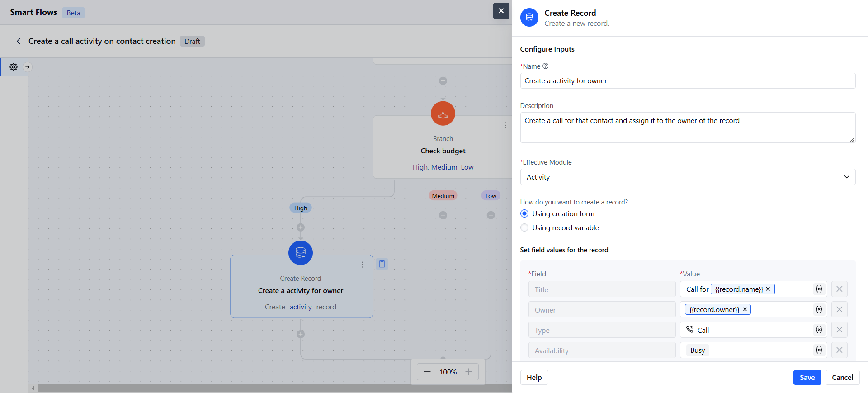Add a step under the Medium branch
Screen dimensions: 868x393
click(443, 215)
